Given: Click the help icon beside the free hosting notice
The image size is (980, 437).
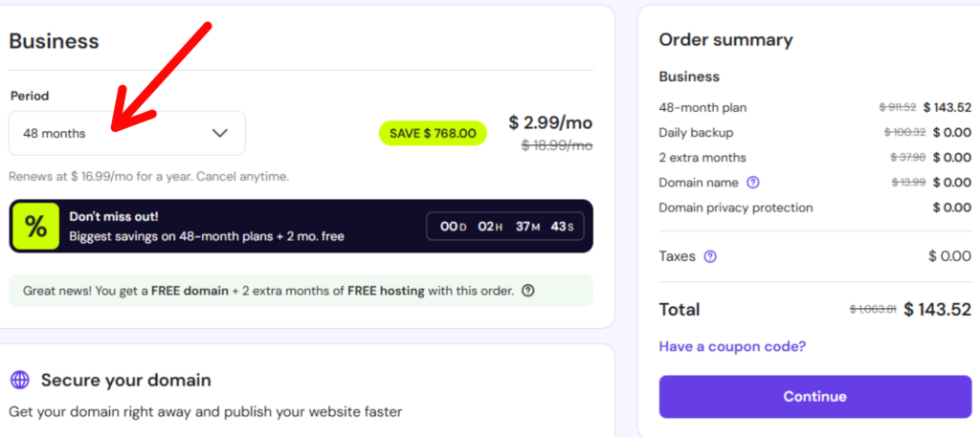Looking at the screenshot, I should point(528,291).
